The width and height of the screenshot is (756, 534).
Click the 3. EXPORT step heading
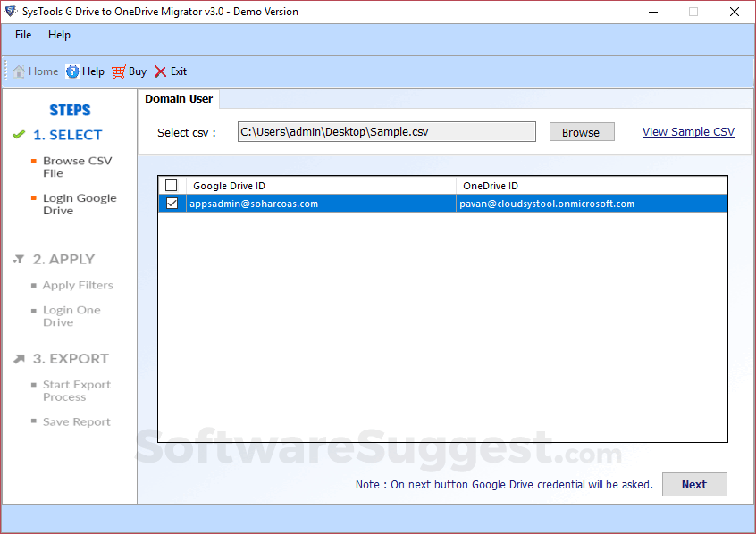(71, 359)
